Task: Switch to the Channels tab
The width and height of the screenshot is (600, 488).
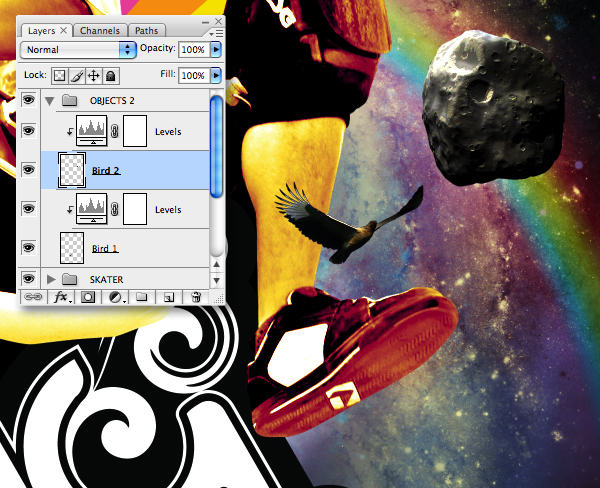Action: tap(99, 31)
